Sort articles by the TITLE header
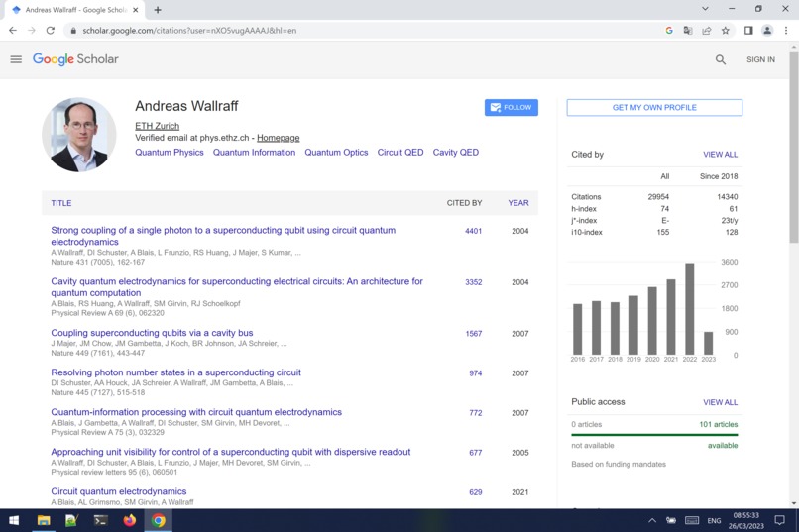The height and width of the screenshot is (532, 799). (61, 203)
